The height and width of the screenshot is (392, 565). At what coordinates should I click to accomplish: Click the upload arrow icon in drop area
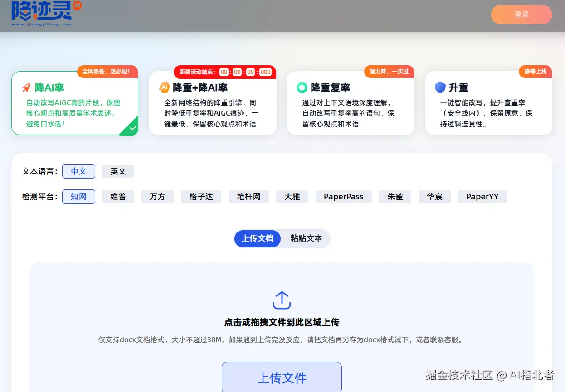[x=282, y=300]
